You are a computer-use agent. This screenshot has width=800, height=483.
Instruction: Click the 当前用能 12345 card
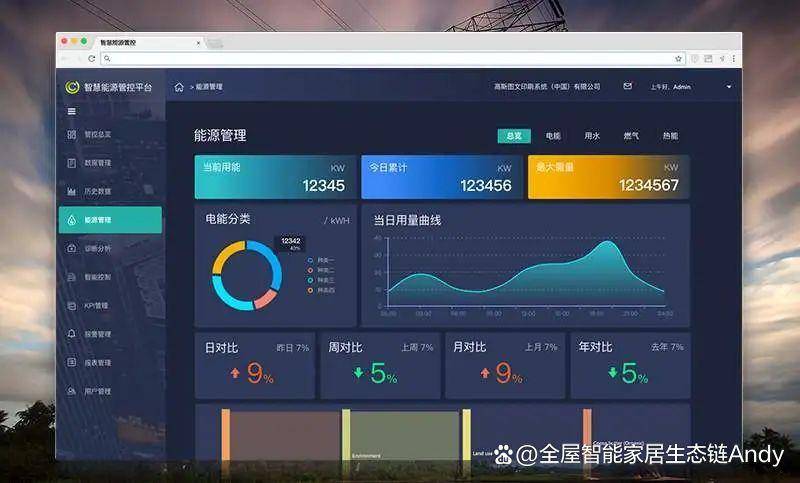tap(276, 177)
